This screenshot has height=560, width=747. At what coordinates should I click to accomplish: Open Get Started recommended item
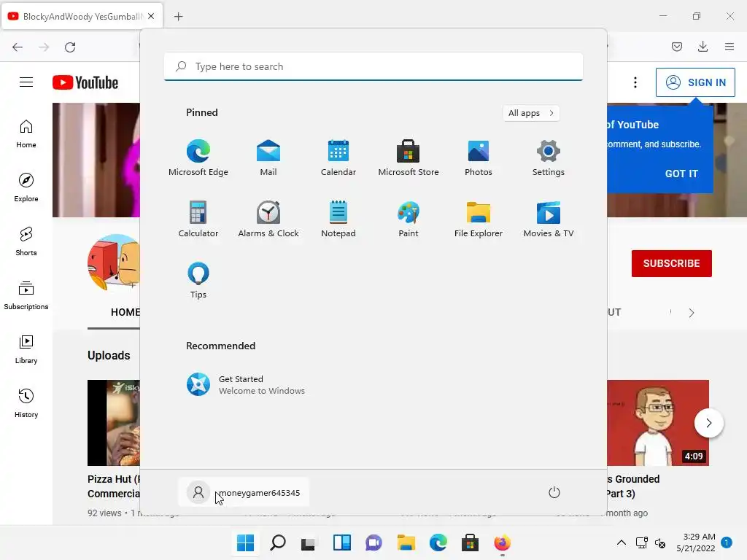(x=246, y=384)
